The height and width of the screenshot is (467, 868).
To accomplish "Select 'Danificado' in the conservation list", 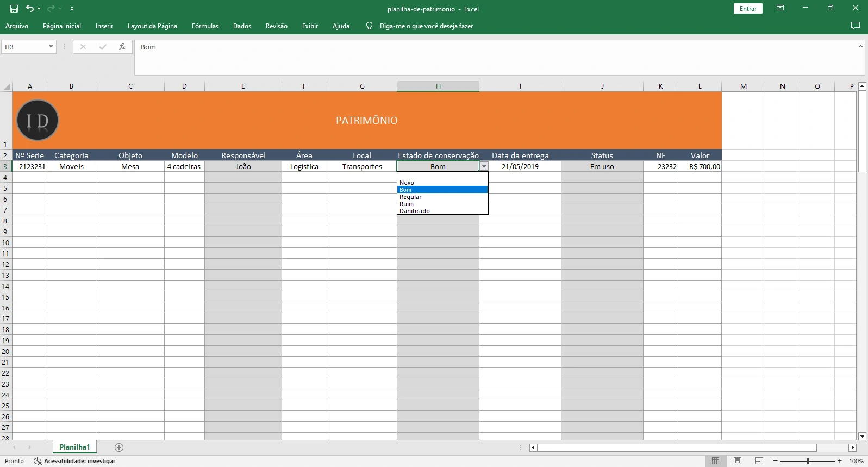I will [415, 211].
